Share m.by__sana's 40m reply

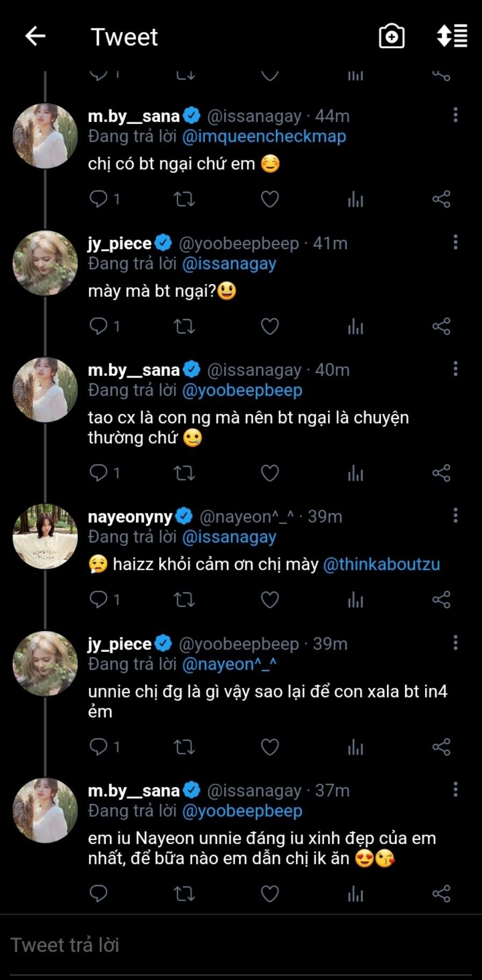(441, 473)
